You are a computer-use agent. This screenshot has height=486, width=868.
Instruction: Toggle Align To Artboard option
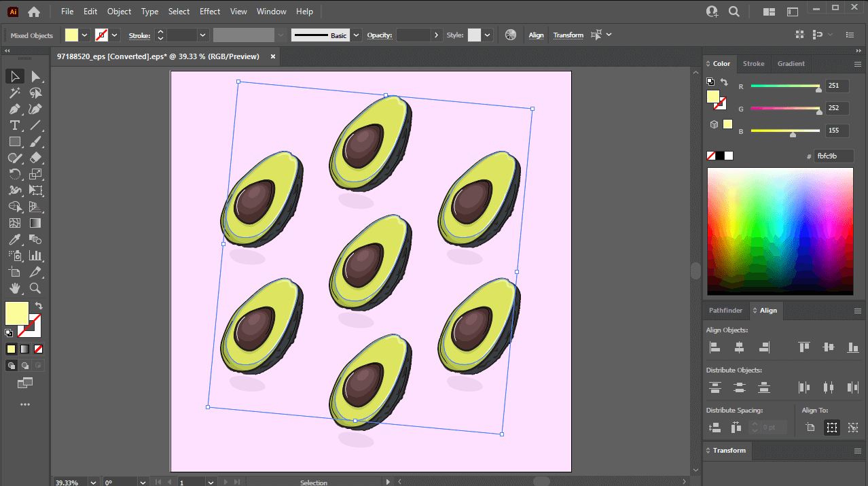pos(810,428)
